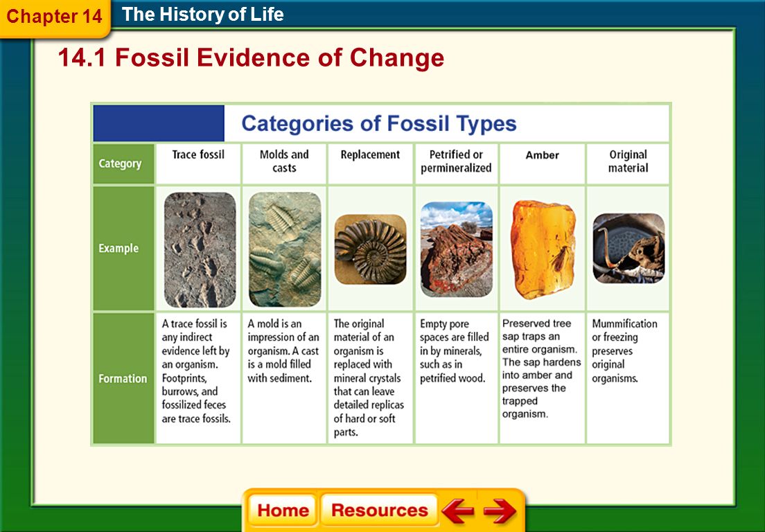
Task: Click the 'Trace fossil' column heading
Action: pyautogui.click(x=198, y=154)
